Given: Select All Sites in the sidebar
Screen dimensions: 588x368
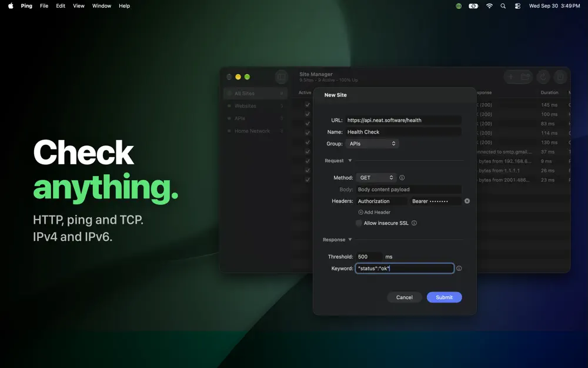Looking at the screenshot, I should 255,94.
